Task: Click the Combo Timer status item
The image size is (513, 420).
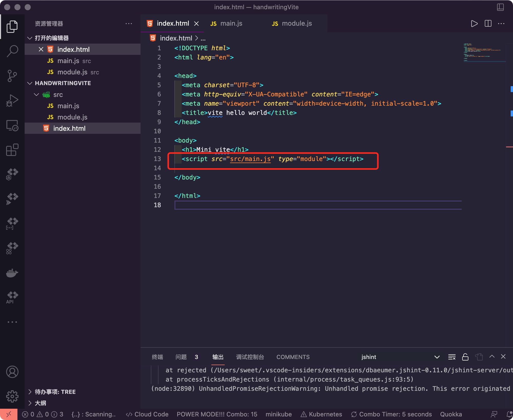Action: (391, 414)
